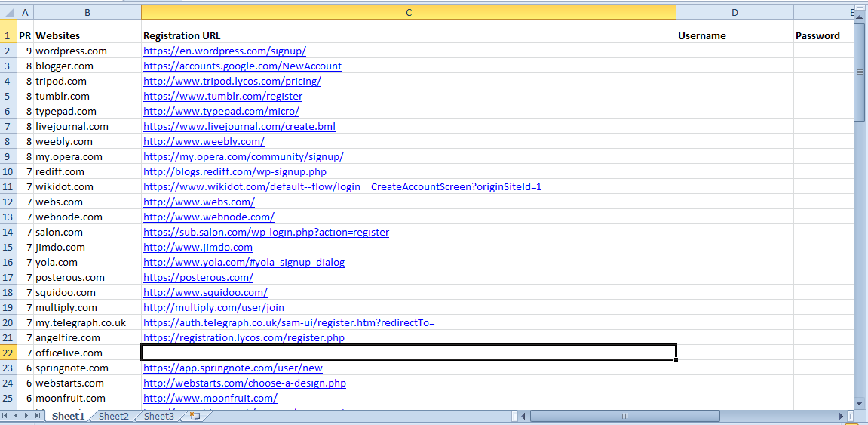Select the empty cell C22
The image size is (868, 425).
pos(409,353)
